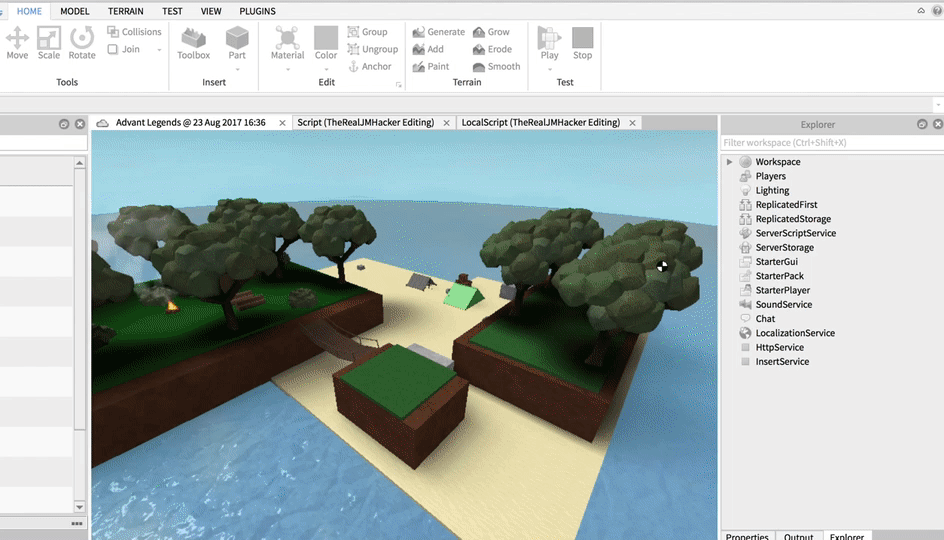Viewport: 944px width, 540px height.
Task: Select the Add terrain tool
Action: 428,49
